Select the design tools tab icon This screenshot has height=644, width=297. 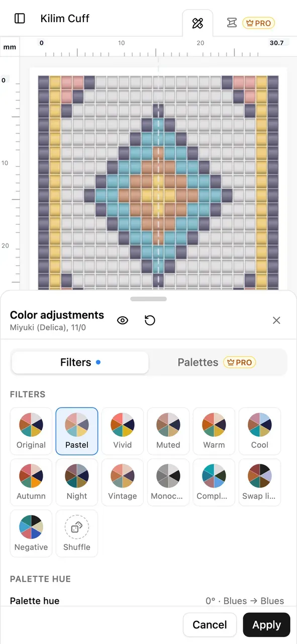[x=197, y=23]
